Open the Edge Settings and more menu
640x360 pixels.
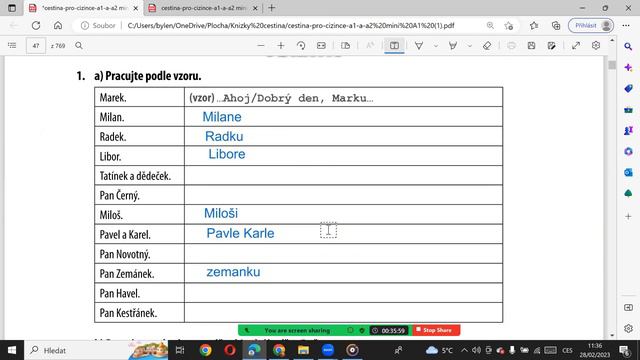tap(626, 25)
